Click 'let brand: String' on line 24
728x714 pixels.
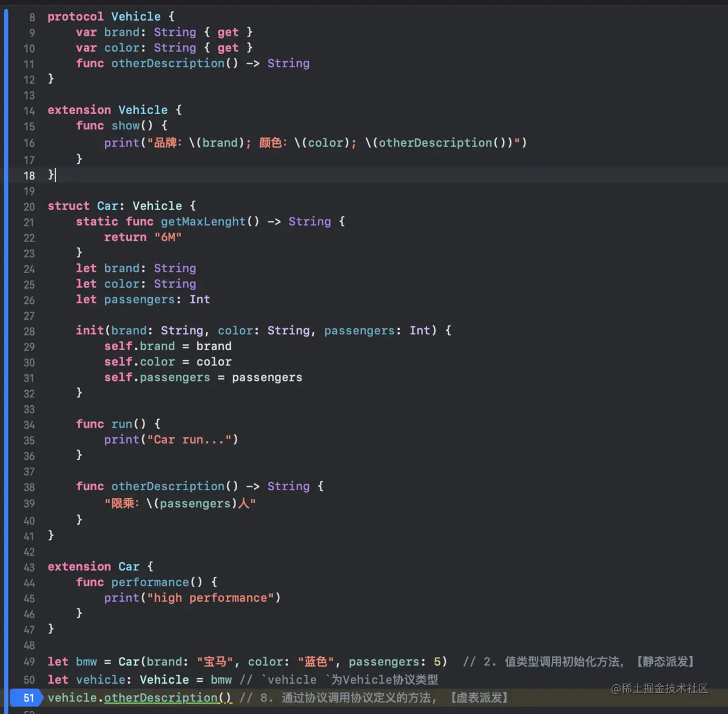click(136, 268)
